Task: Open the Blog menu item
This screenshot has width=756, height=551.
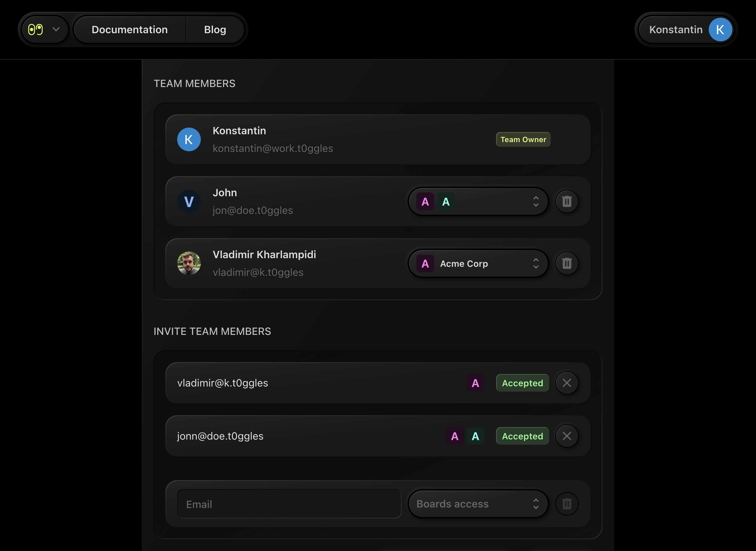Action: click(215, 30)
